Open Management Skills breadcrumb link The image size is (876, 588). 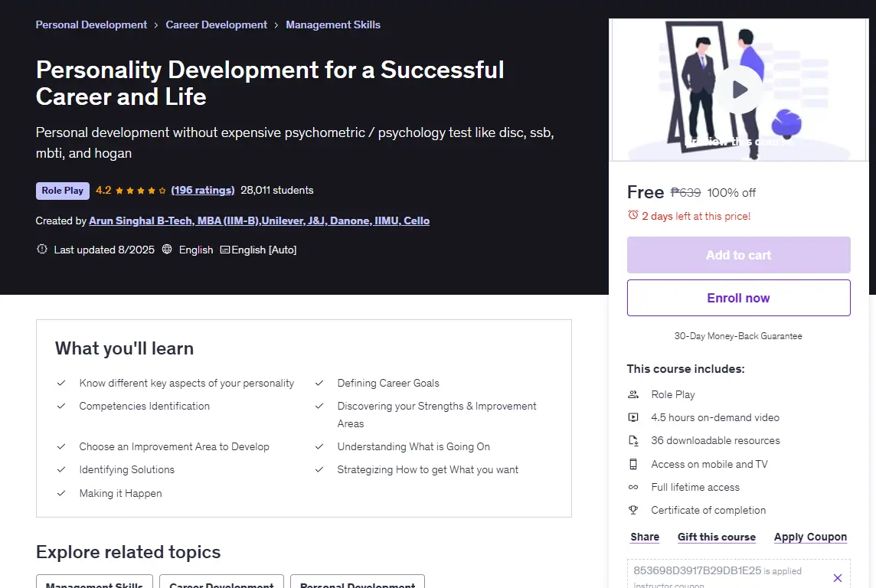(x=333, y=24)
